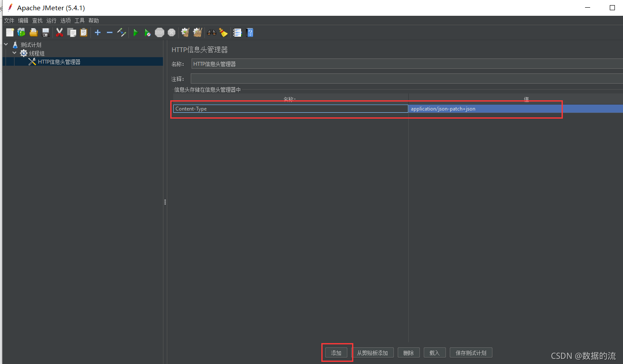The width and height of the screenshot is (623, 364).
Task: Collapse the 测试计划 tree node
Action: pyautogui.click(x=6, y=44)
